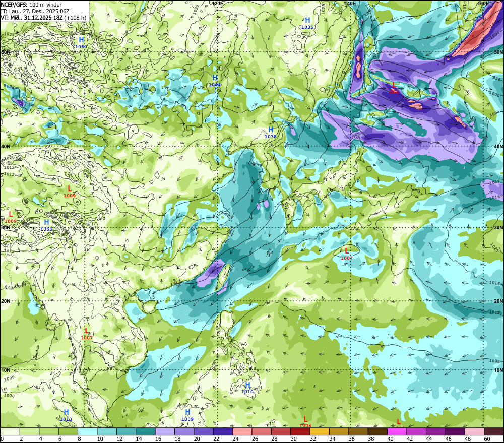Image resolution: width=504 pixels, height=443 pixels.
Task: Click the "NCEP/GFS: 100 m vindur" title text
Action: pyautogui.click(x=31, y=5)
